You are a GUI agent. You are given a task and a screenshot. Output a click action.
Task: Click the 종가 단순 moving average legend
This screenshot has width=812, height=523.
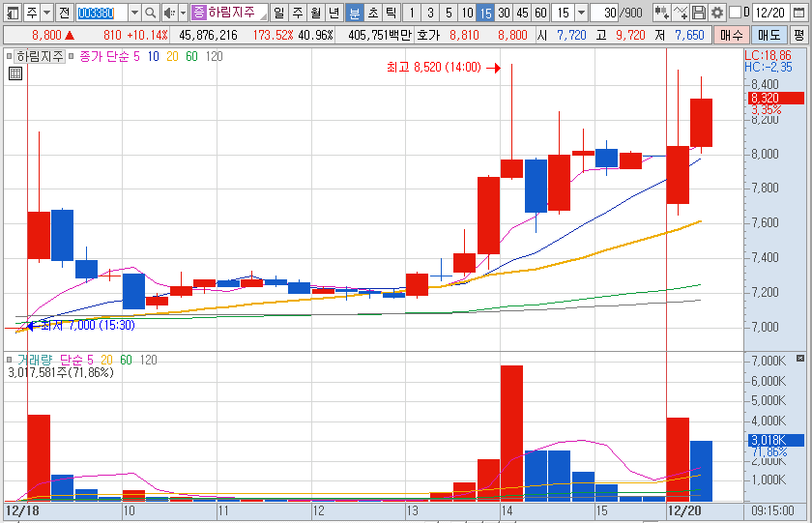(x=104, y=56)
